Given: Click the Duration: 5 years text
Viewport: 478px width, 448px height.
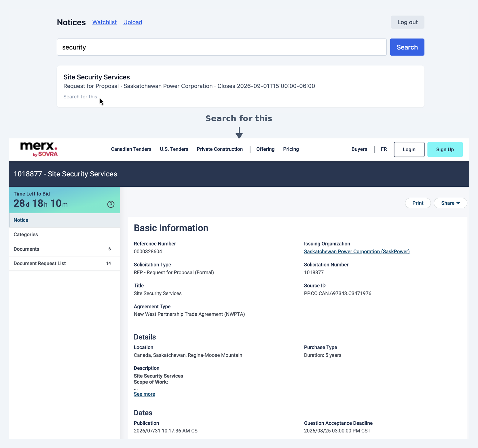Looking at the screenshot, I should click(323, 355).
